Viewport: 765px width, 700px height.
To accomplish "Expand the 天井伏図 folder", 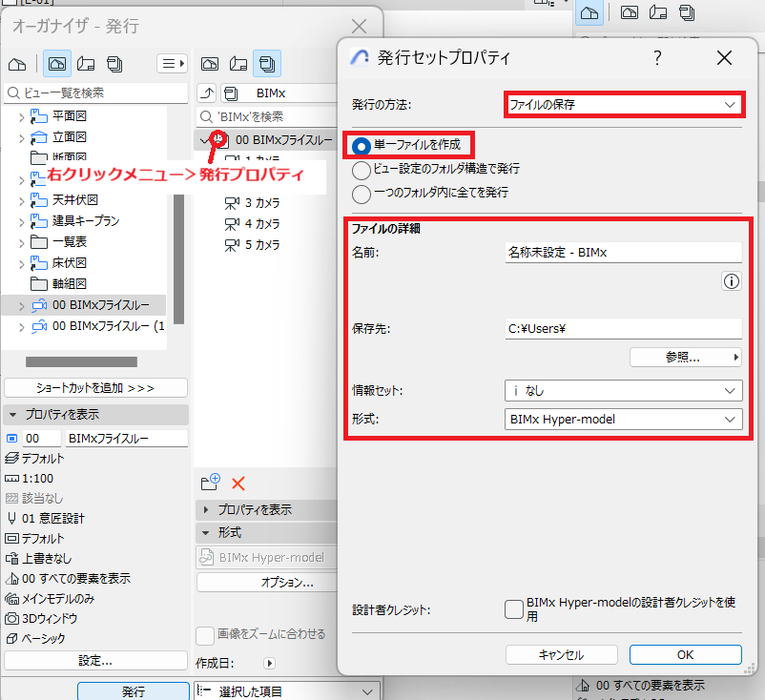I will click(22, 201).
